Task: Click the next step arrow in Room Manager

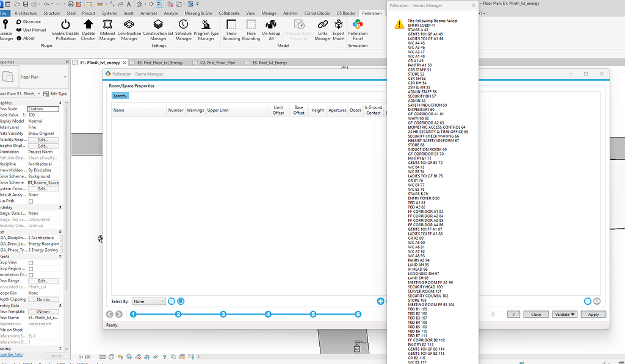Action: pyautogui.click(x=119, y=314)
